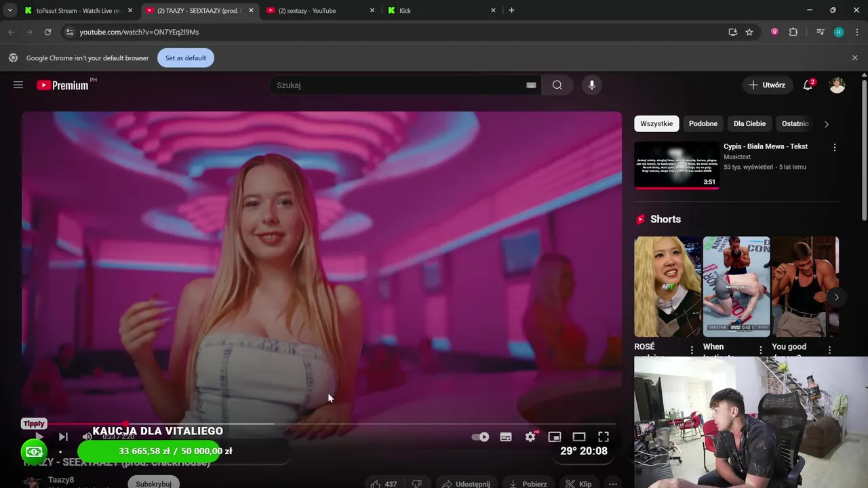Viewport: 868px width, 488px height.
Task: Open more actions ellipsis below video
Action: coord(613,484)
